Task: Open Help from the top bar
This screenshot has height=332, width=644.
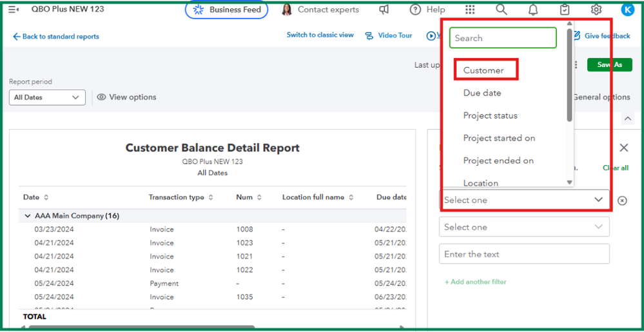Action: click(427, 10)
